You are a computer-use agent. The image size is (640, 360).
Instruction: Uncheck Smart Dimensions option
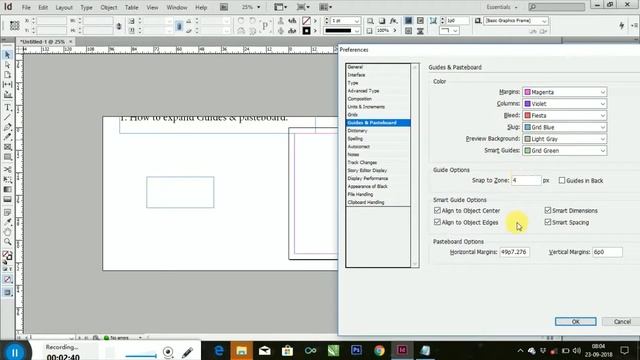(x=548, y=211)
